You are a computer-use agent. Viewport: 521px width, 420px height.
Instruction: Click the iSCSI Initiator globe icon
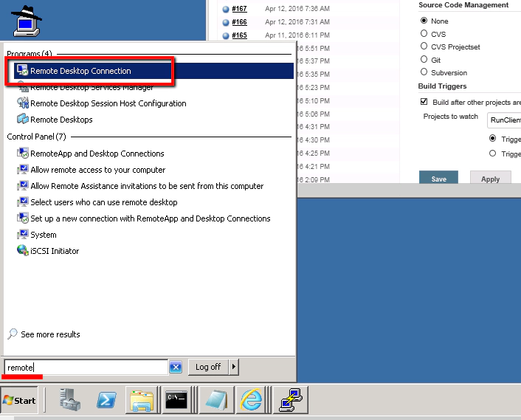point(23,250)
